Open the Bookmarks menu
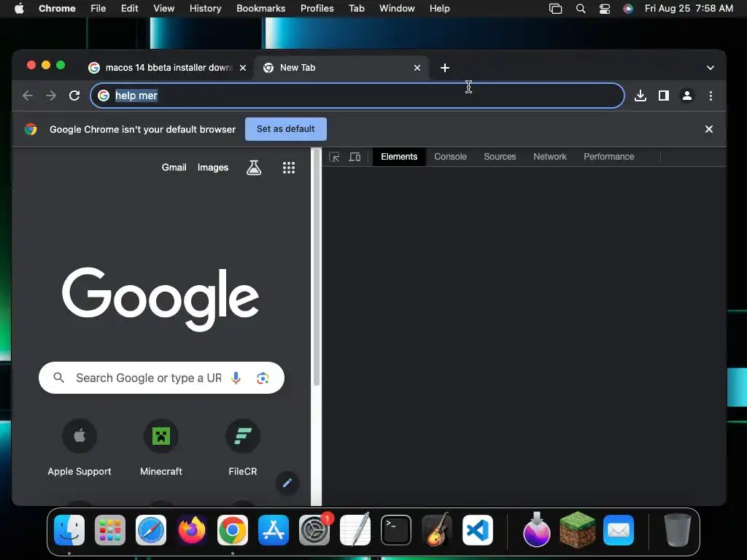The image size is (747, 560). pos(260,9)
